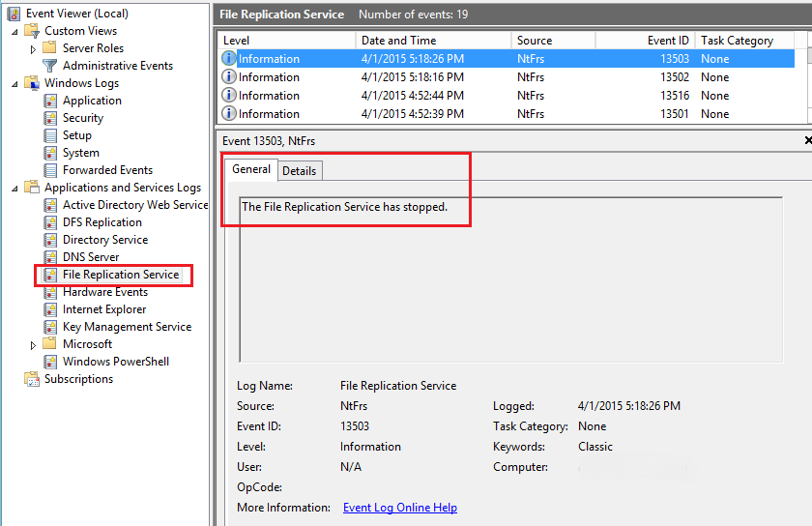This screenshot has width=812, height=526.
Task: Click the Application log icon
Action: [50, 101]
